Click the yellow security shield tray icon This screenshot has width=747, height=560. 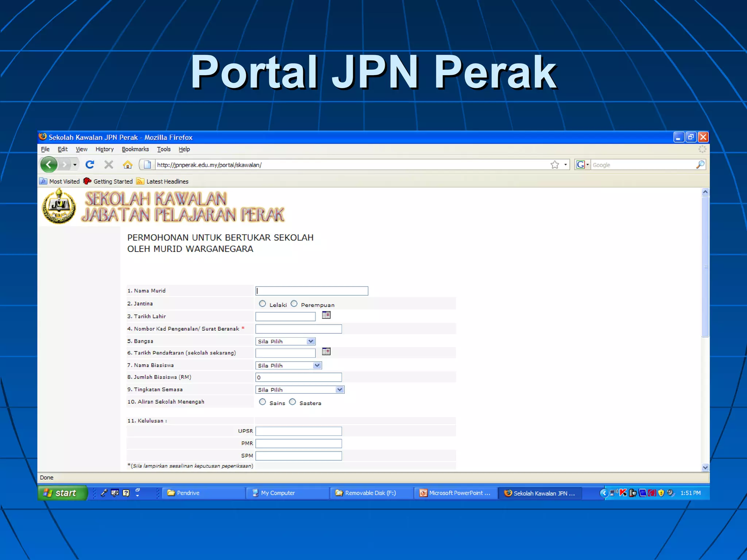(x=661, y=493)
